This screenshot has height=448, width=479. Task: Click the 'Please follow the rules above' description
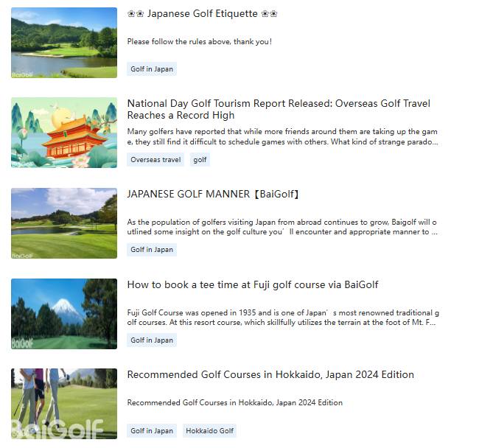pos(199,42)
